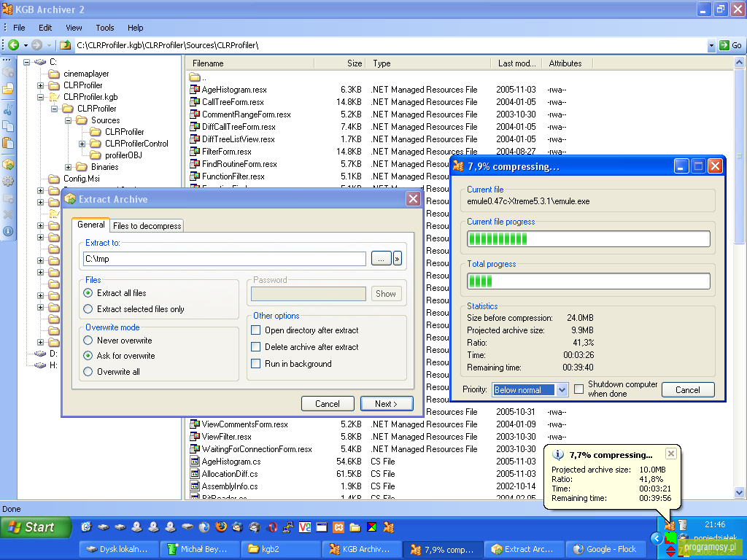Viewport: 747px width, 560px height.
Task: Collapse the Sources folder node
Action: pyautogui.click(x=68, y=120)
